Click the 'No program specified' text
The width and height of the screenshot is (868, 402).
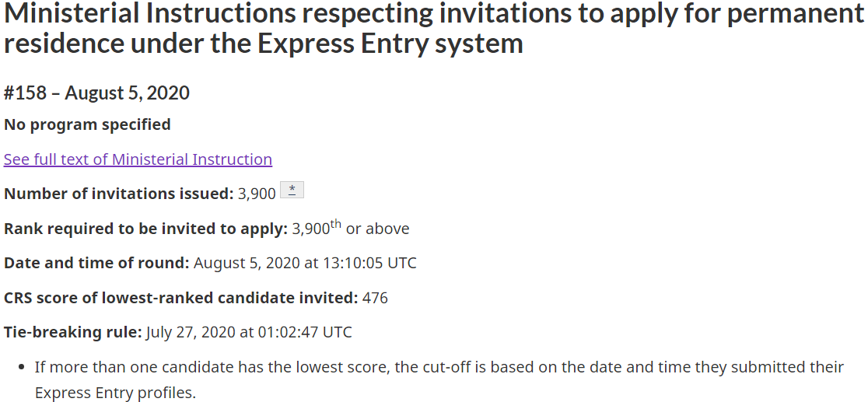87,124
